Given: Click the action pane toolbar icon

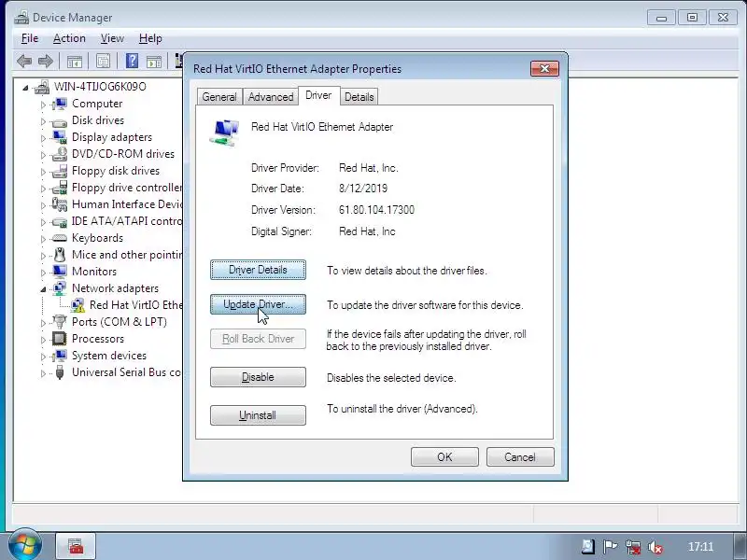Looking at the screenshot, I should 154,62.
